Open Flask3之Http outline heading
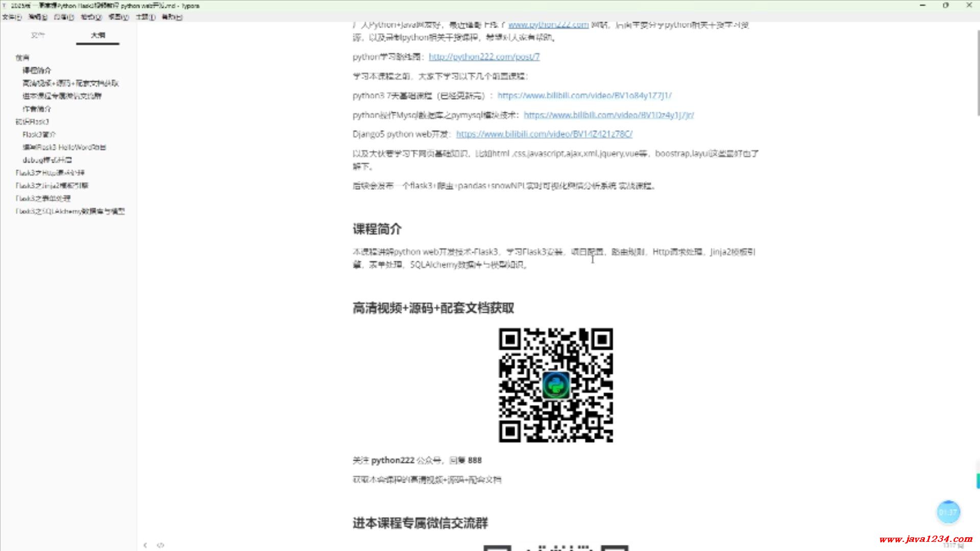This screenshot has width=980, height=551. (x=50, y=172)
